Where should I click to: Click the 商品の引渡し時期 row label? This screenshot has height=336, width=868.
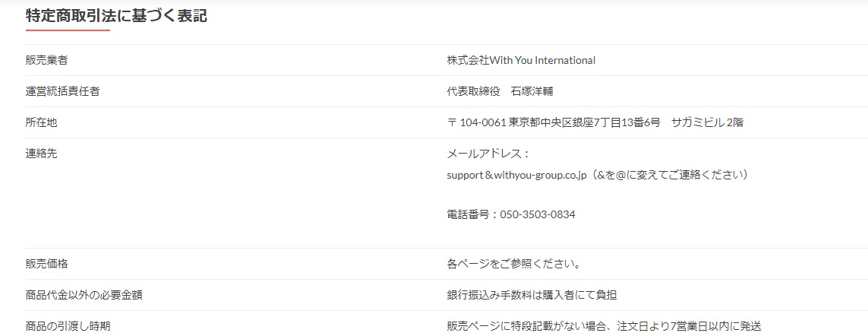68,326
